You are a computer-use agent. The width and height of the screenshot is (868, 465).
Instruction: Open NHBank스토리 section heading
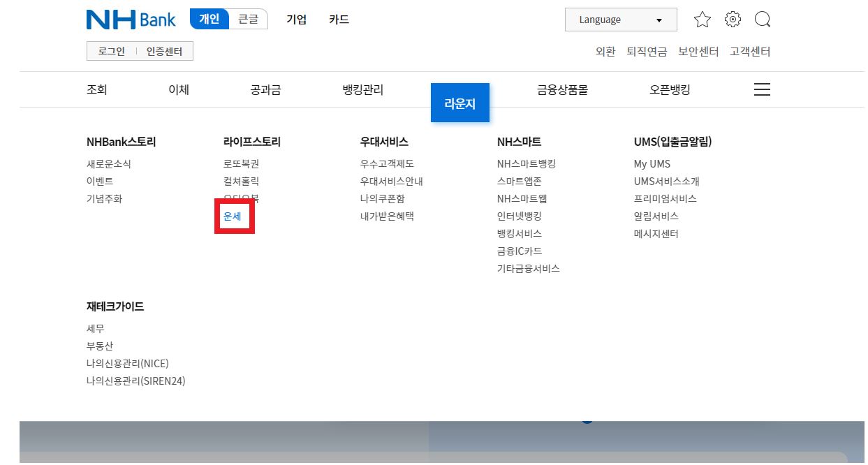pos(122,142)
